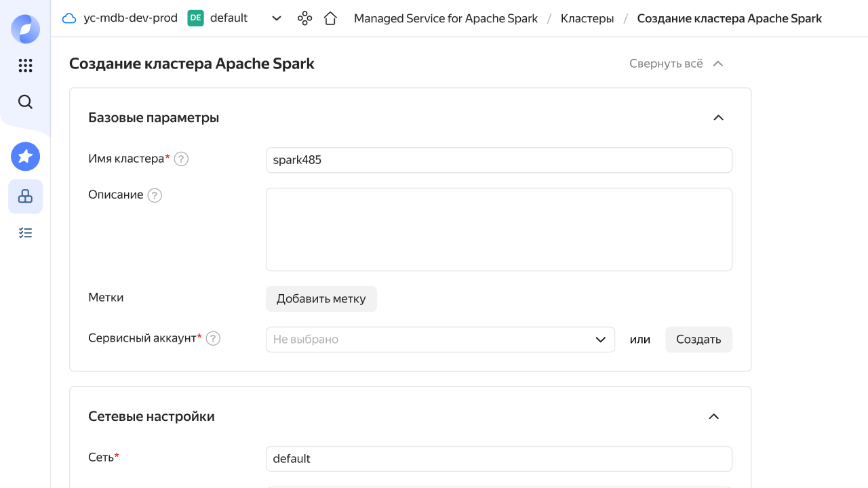Click the Сетевые настройки heading
This screenshot has width=868, height=488.
point(151,416)
